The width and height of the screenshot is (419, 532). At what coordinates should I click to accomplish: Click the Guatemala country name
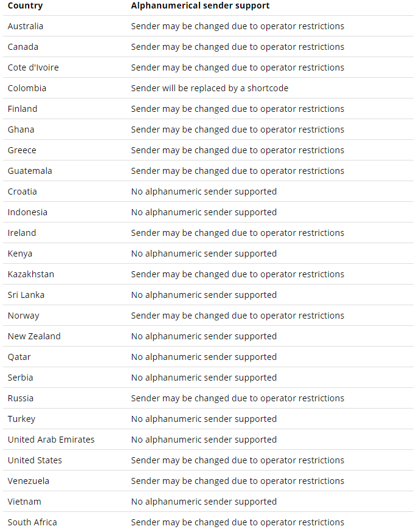tap(30, 171)
